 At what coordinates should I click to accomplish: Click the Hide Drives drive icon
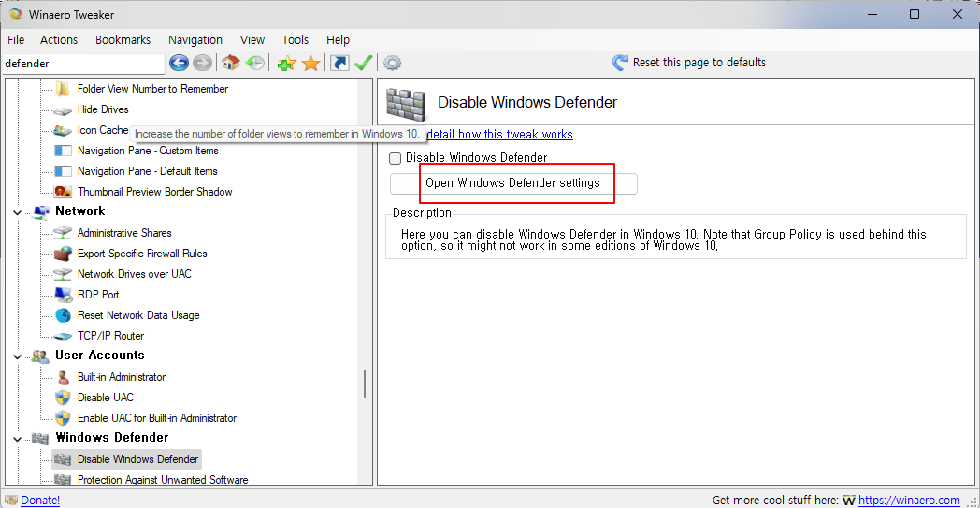click(x=63, y=110)
